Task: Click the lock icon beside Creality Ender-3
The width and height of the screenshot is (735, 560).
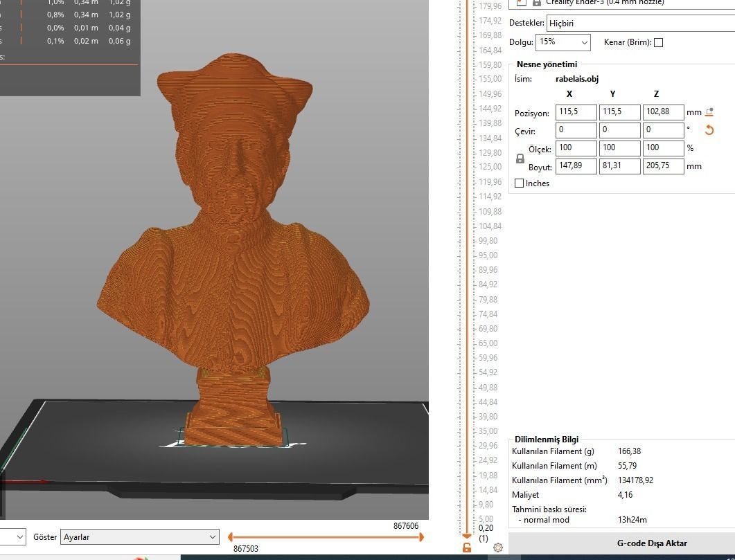Action: [x=537, y=2]
